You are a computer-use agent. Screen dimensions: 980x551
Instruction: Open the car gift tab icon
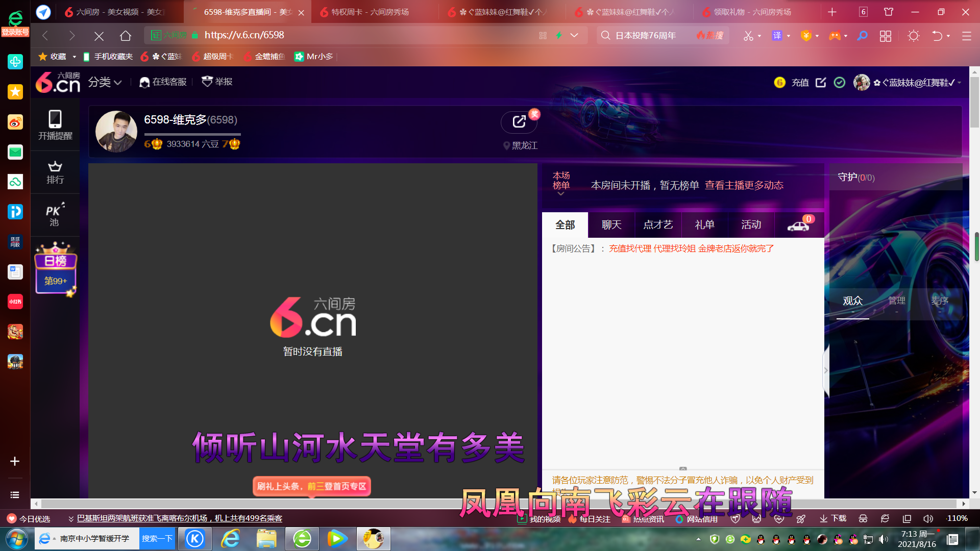[x=799, y=225]
